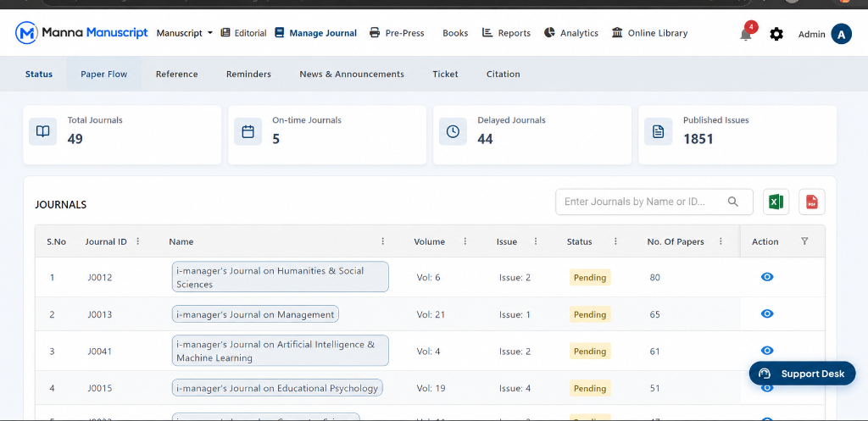The height and width of the screenshot is (421, 868).
Task: Click Pending status for J0013
Action: (x=590, y=314)
